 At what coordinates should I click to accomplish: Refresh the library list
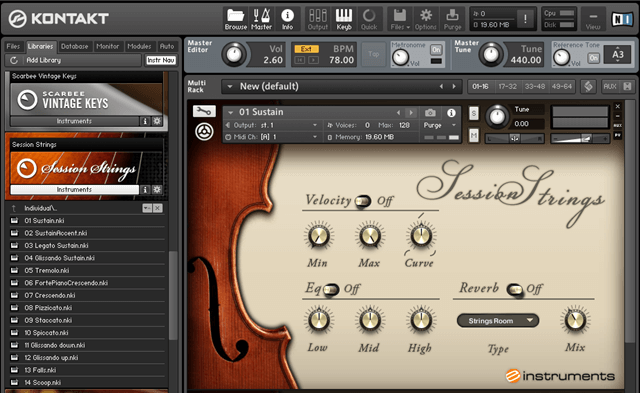click(14, 60)
